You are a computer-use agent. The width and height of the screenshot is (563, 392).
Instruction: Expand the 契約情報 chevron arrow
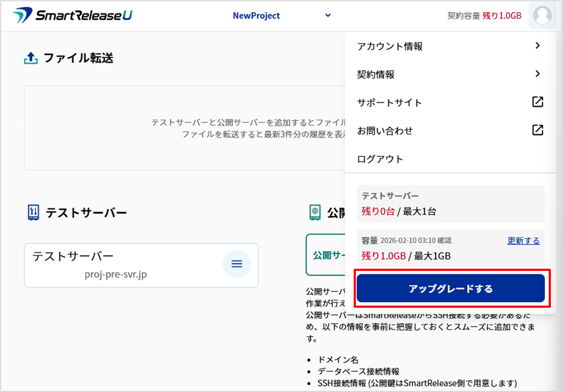[538, 74]
